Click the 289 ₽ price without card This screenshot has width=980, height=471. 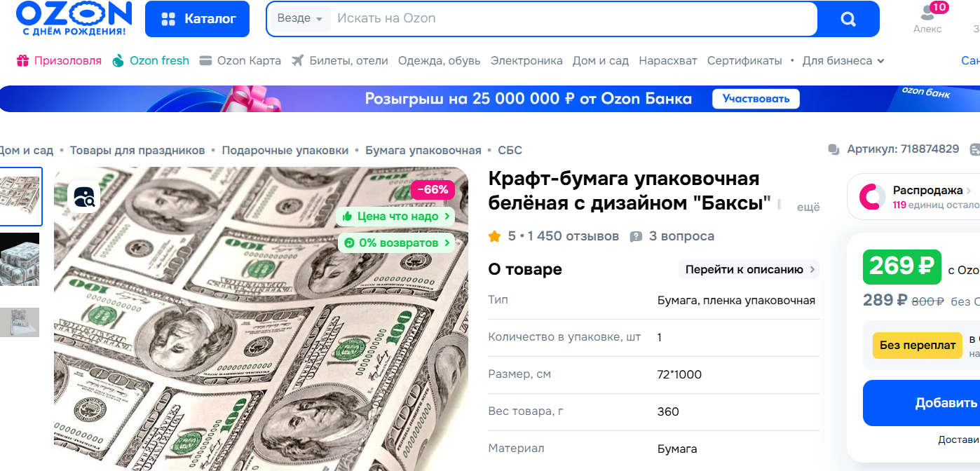885,300
